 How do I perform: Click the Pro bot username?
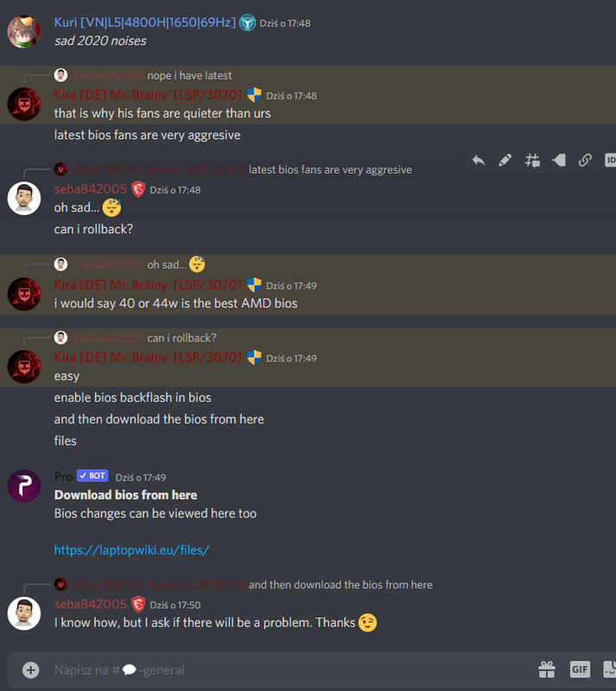(63, 477)
